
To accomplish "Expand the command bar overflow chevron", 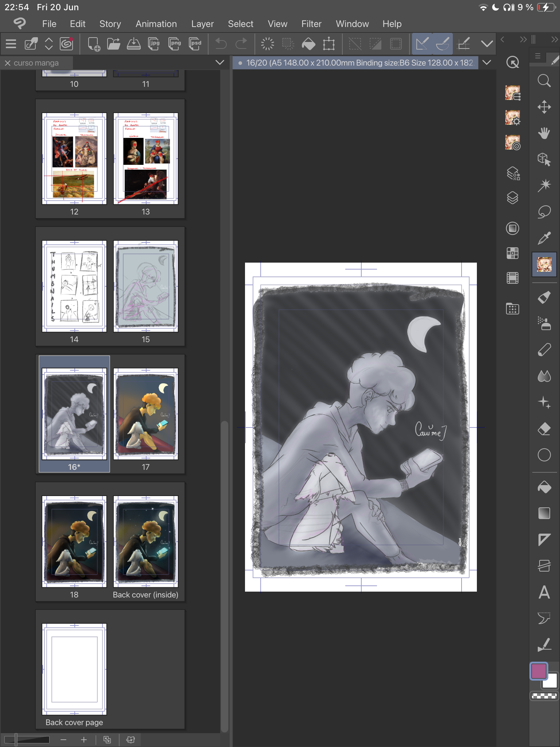I will pos(487,44).
